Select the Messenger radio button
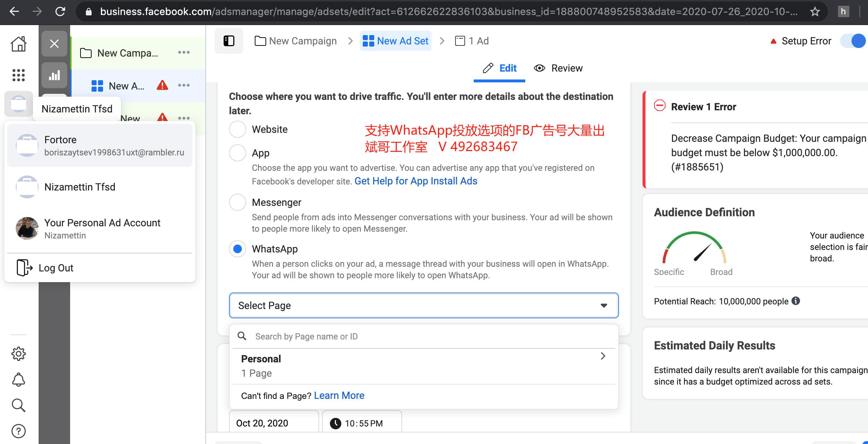The height and width of the screenshot is (444, 868). click(x=238, y=202)
